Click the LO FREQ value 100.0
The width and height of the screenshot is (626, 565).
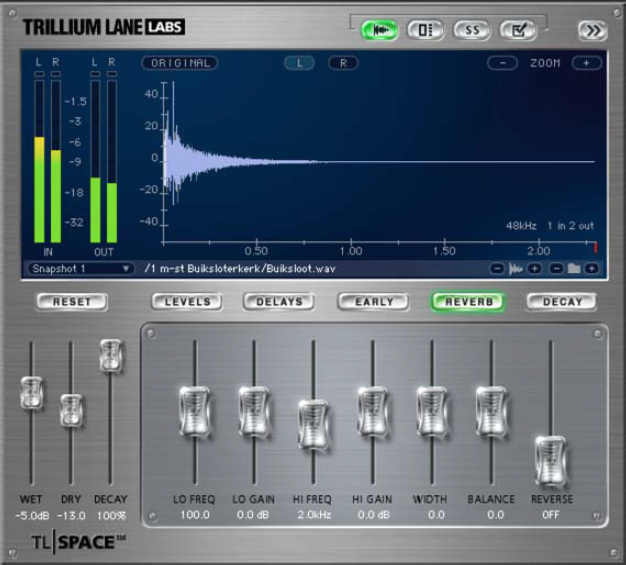[x=195, y=515]
